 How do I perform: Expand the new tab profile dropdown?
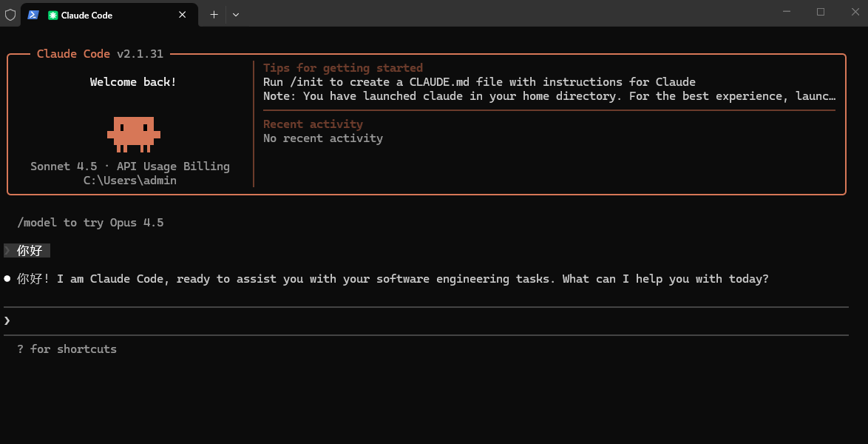(x=236, y=15)
